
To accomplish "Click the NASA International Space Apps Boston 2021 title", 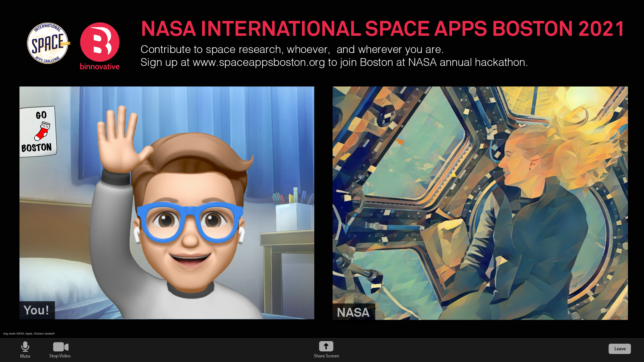I will click(x=383, y=29).
